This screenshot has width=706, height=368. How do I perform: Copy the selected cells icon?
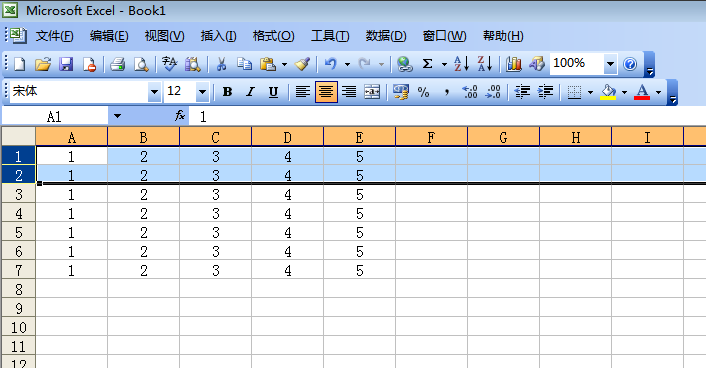(x=244, y=64)
